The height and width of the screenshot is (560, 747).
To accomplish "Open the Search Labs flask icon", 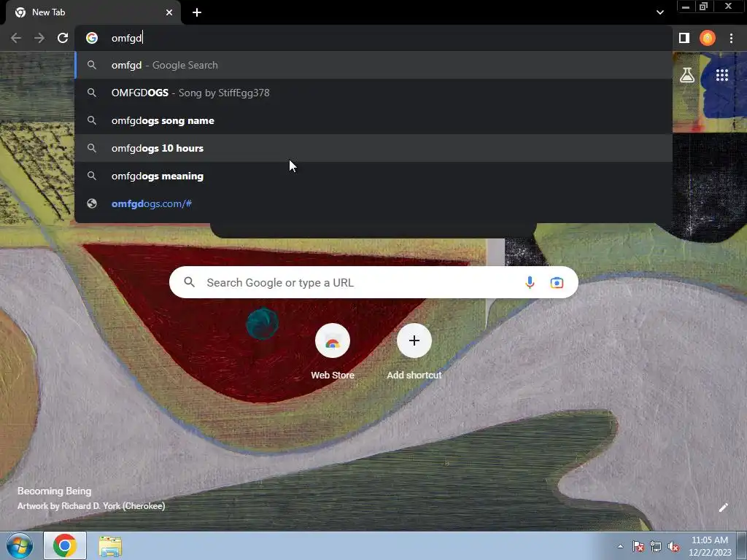I will (687, 75).
